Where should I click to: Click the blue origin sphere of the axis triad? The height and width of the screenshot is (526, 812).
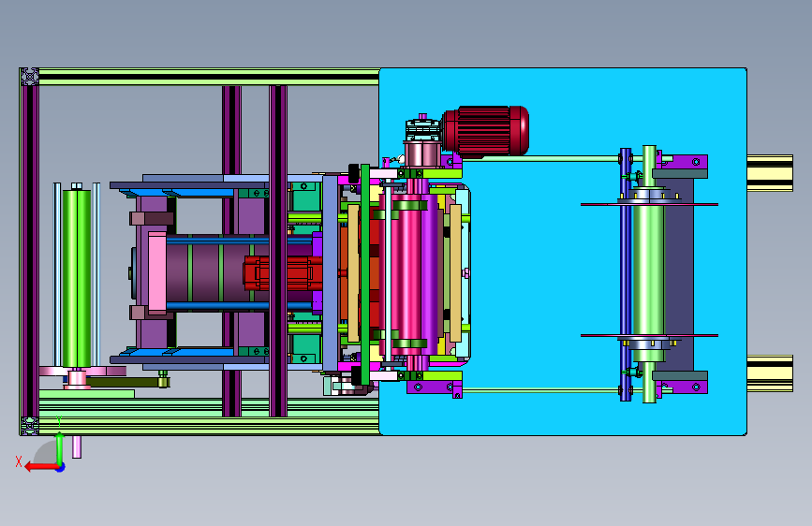tap(61, 467)
